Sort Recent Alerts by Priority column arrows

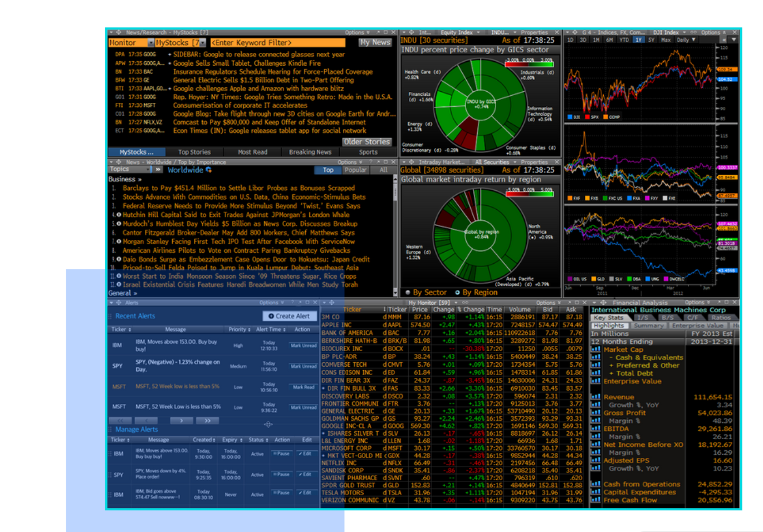click(x=248, y=329)
